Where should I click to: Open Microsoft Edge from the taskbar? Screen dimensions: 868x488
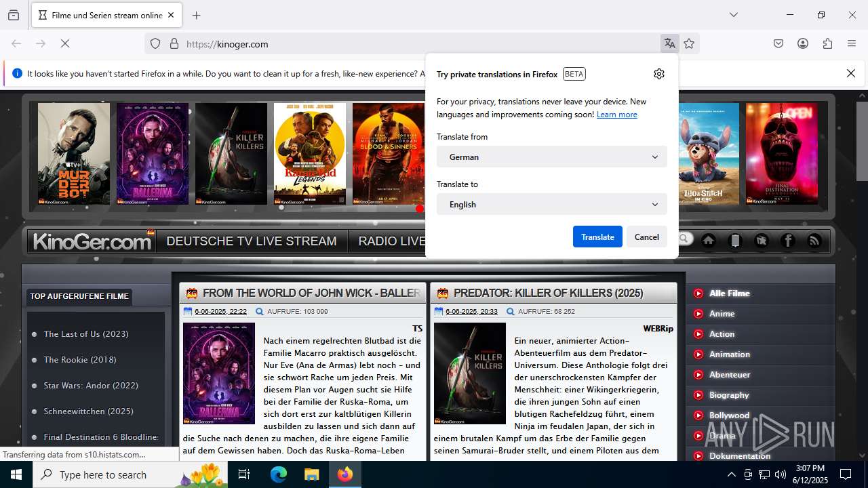[x=279, y=474]
